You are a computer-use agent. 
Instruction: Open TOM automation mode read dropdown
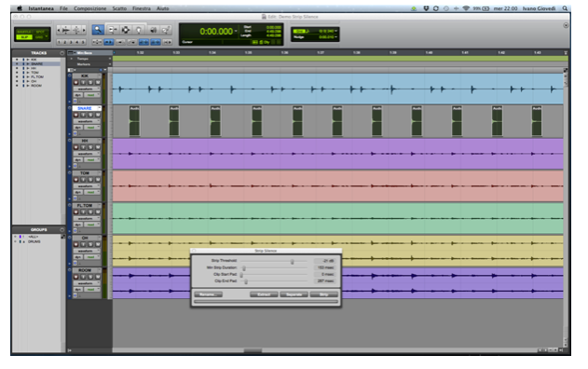pyautogui.click(x=91, y=192)
